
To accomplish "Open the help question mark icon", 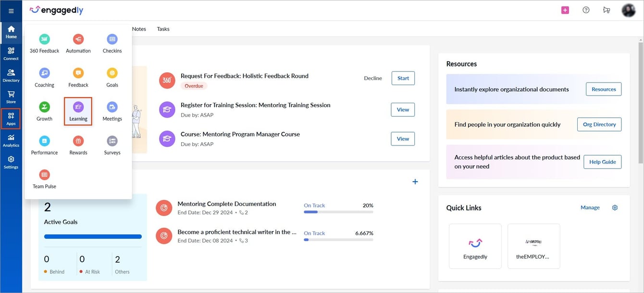I will pos(586,10).
